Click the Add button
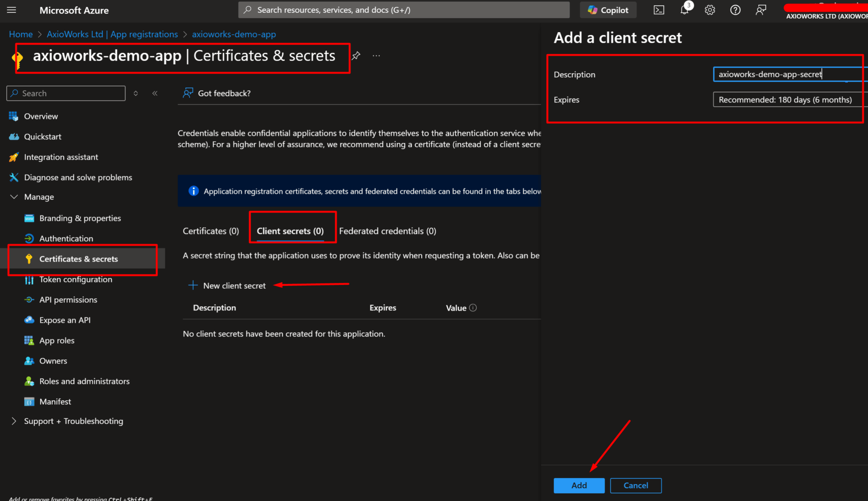868x501 pixels. click(579, 485)
